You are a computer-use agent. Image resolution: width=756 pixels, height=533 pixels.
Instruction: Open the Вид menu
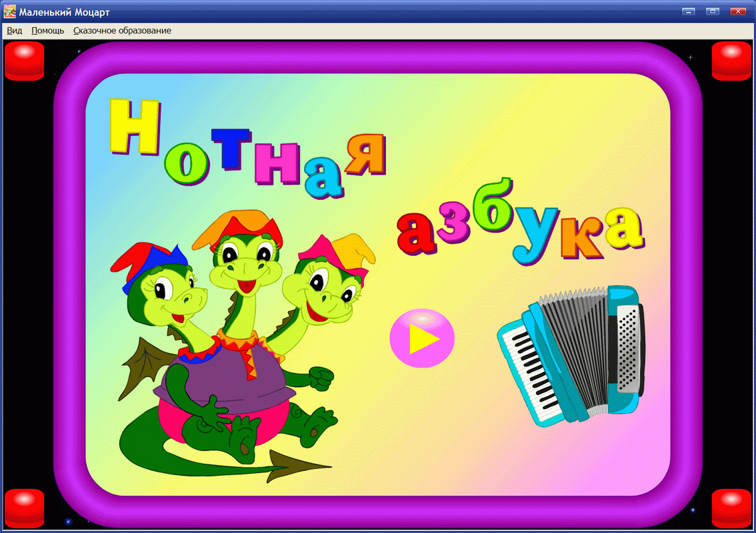15,31
